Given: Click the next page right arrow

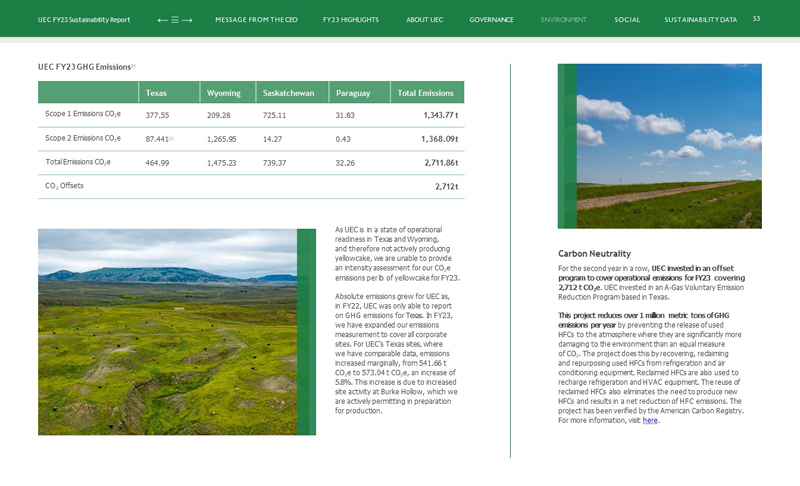Looking at the screenshot, I should tap(187, 20).
